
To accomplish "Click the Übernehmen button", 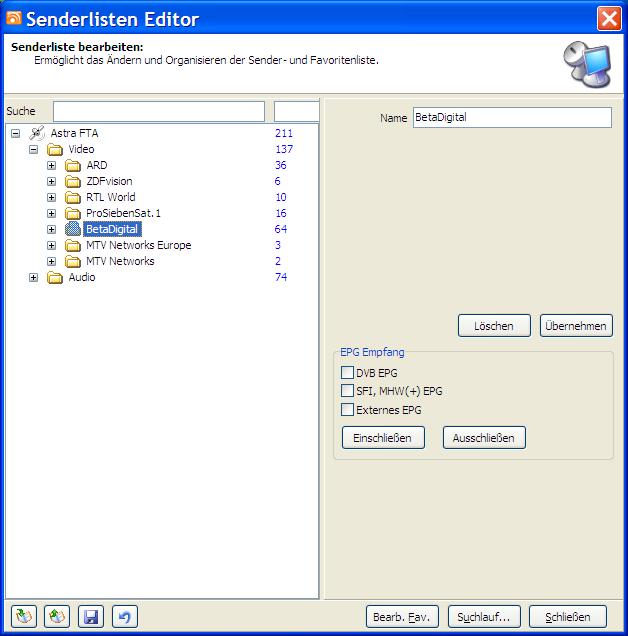I will point(576,326).
